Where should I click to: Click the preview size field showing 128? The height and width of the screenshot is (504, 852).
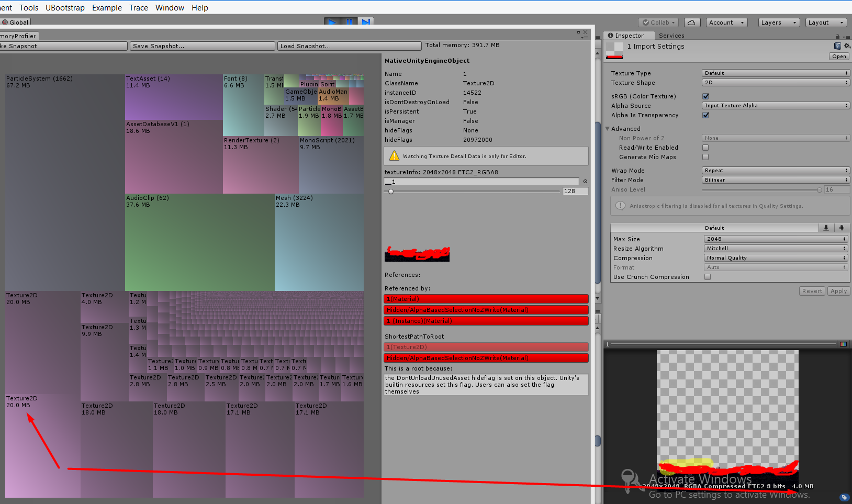coord(575,192)
